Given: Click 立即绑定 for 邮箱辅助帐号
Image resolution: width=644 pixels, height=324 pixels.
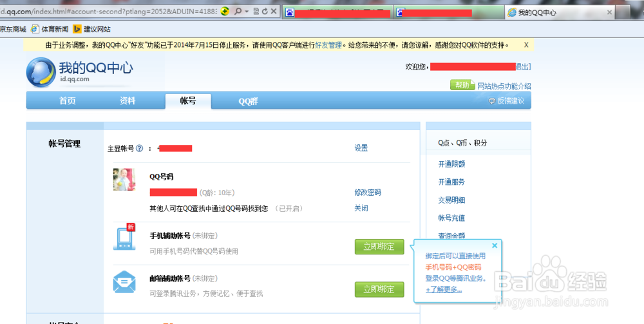Looking at the screenshot, I should click(379, 289).
